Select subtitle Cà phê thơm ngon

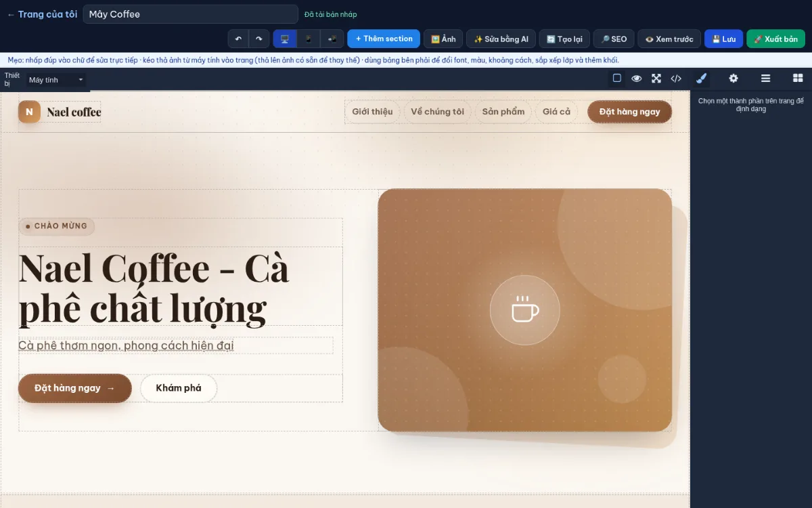point(126,345)
